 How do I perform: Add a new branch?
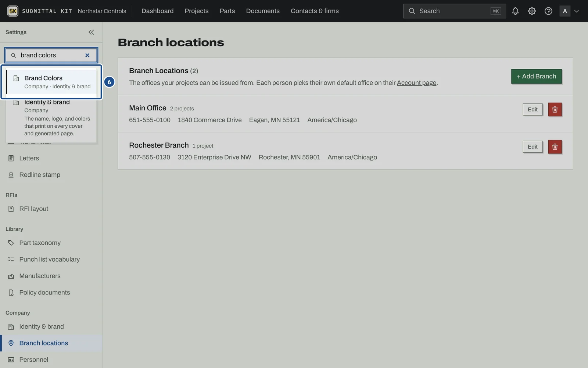tap(536, 77)
